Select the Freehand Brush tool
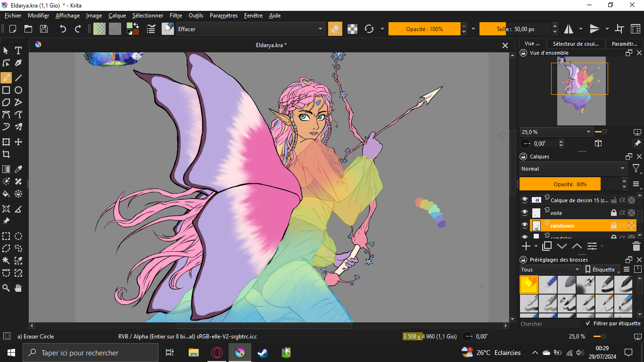The width and height of the screenshot is (644, 362). click(x=6, y=78)
